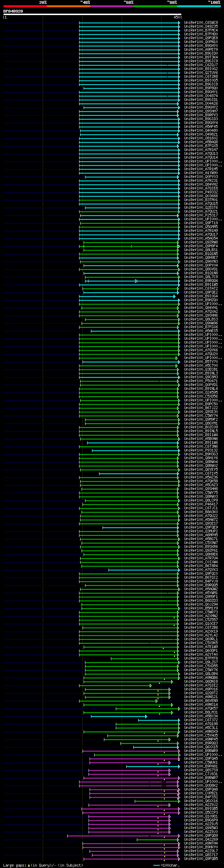Image resolution: width=224 pixels, height=868 pixels.
Task: Open hit UniRef100_Q9FQE8
Action: pos(201,38)
